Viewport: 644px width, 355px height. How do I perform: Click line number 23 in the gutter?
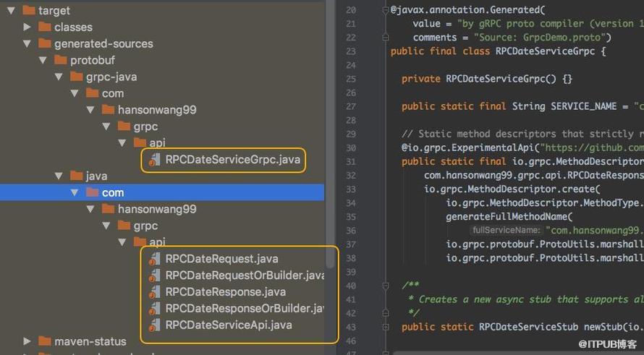[x=350, y=51]
